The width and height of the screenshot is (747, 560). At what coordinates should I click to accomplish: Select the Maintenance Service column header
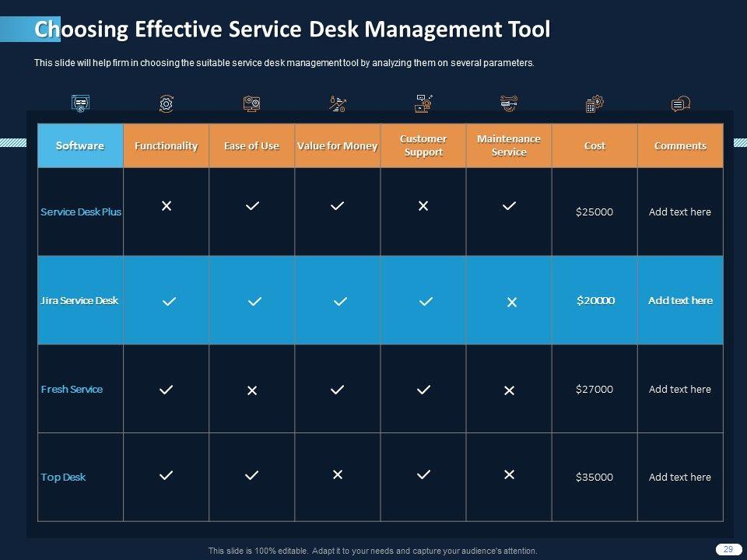point(509,145)
